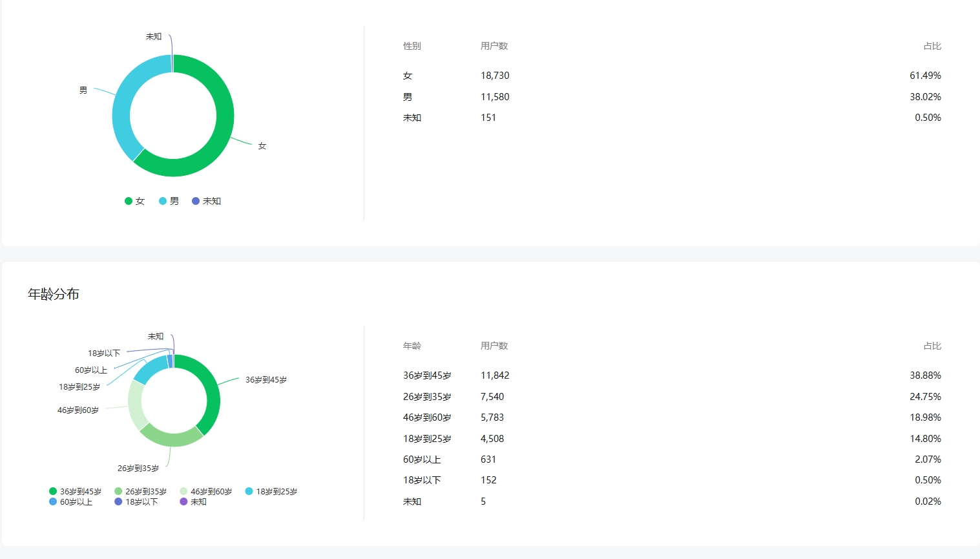Click the 18岁到25岁 legend color dot
The height and width of the screenshot is (559, 980).
point(249,492)
